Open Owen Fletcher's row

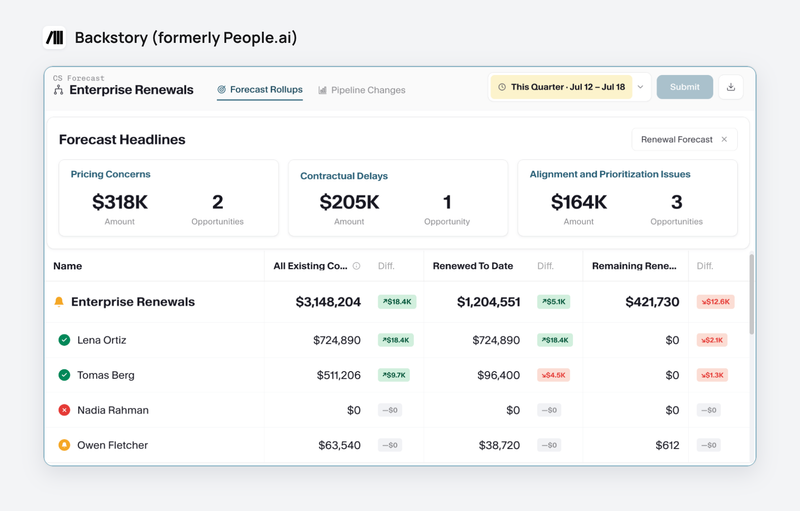pos(397,445)
